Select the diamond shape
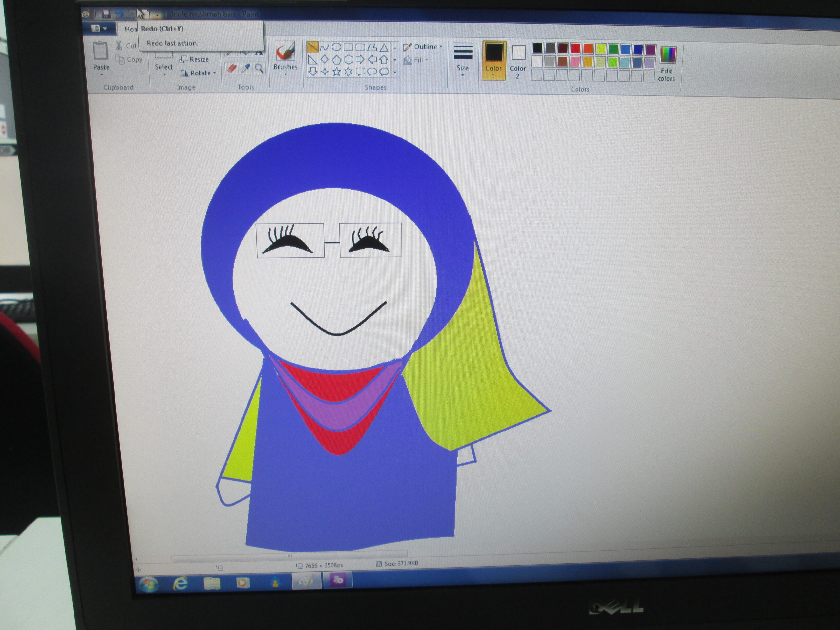 [x=324, y=59]
